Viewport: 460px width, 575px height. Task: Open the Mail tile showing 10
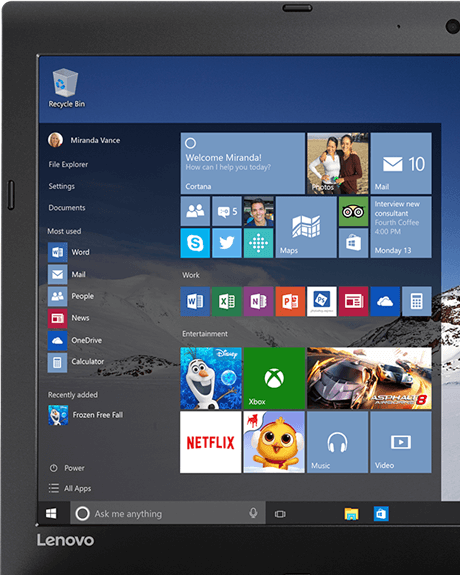401,163
